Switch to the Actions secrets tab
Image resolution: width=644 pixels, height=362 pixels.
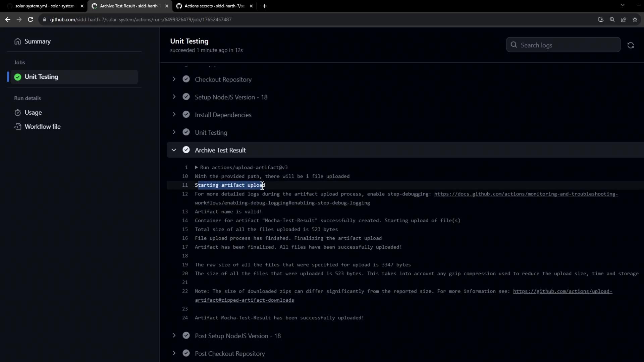coord(214,6)
